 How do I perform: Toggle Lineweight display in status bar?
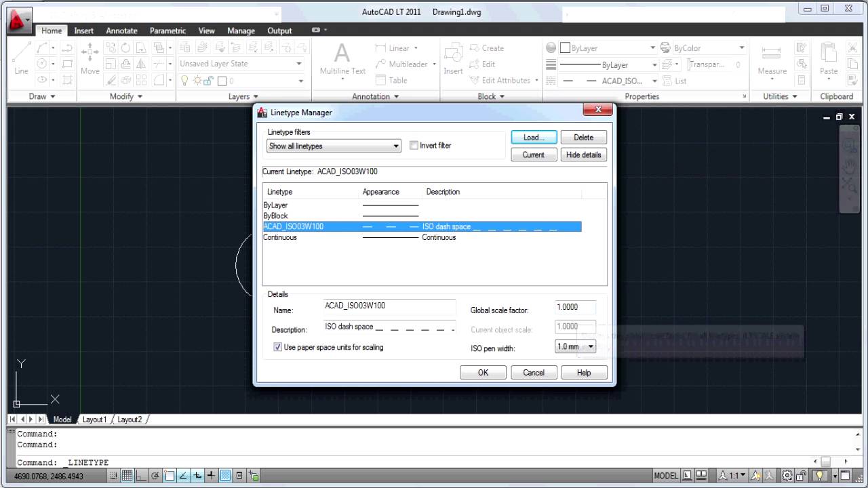[212, 476]
